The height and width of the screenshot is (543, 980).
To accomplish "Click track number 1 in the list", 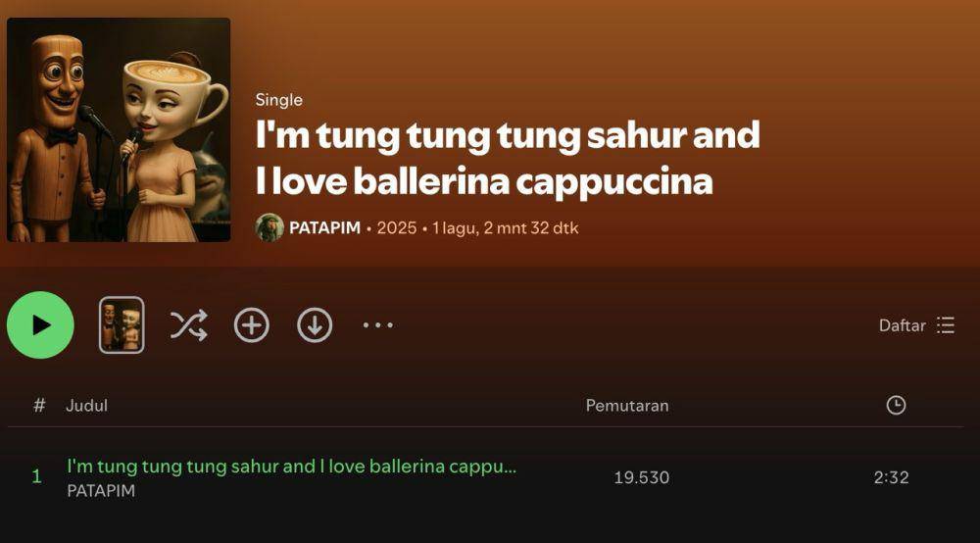I will point(37,476).
